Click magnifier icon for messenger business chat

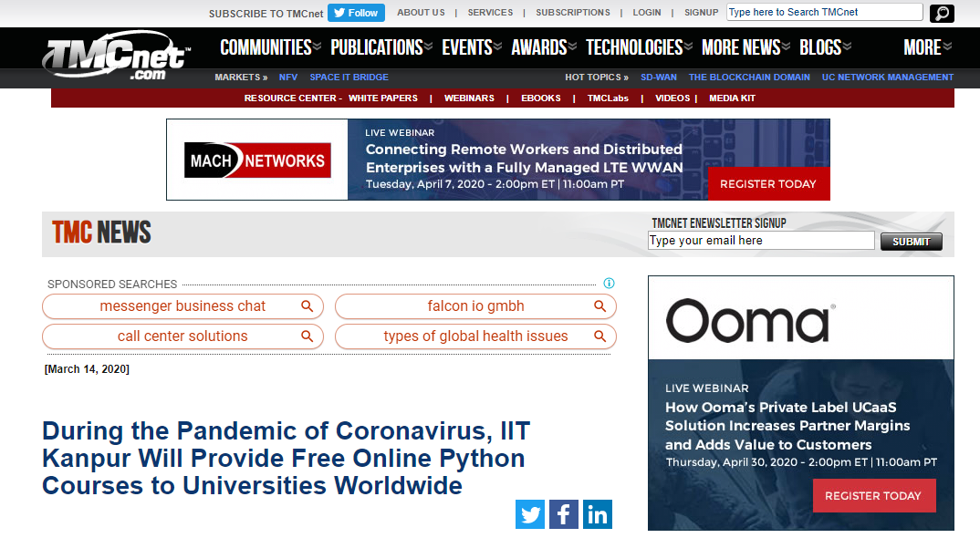[x=307, y=306]
